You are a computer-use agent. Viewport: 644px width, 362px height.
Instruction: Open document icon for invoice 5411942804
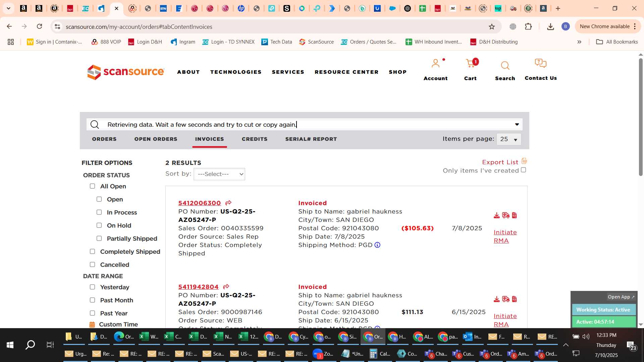[515, 299]
